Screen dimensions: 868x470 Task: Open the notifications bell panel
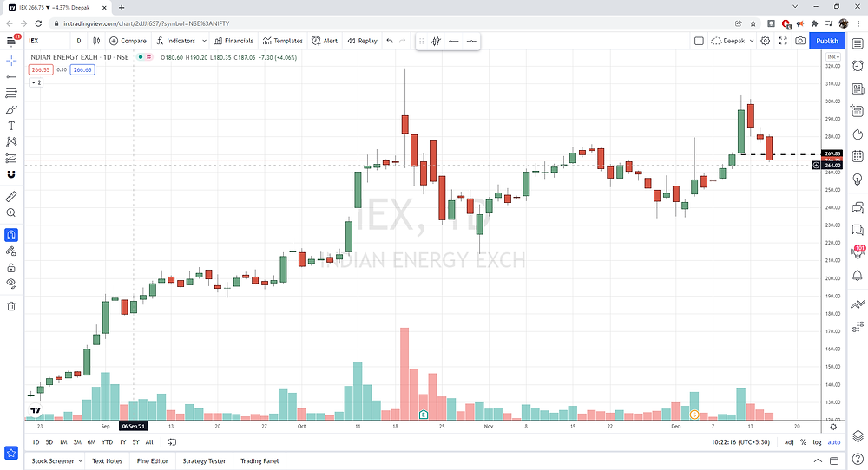[x=858, y=275]
